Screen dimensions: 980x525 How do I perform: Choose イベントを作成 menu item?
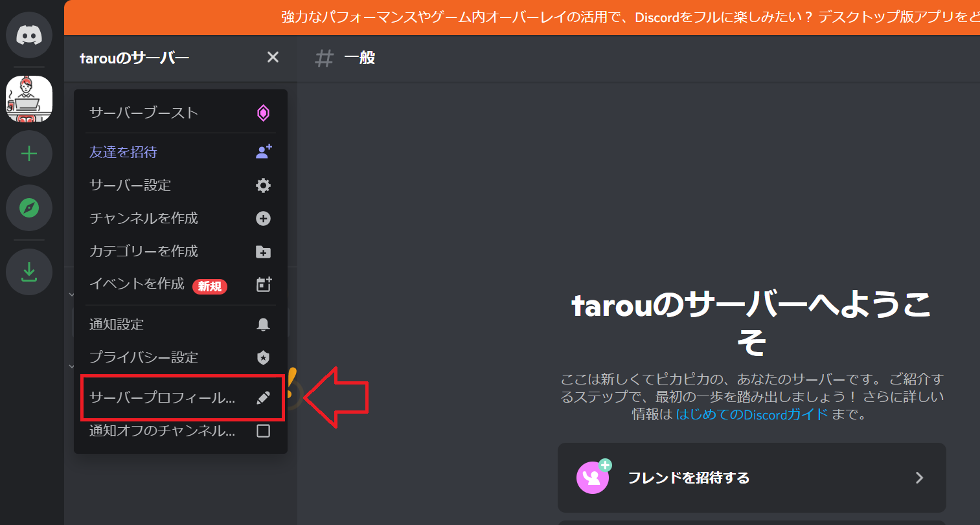181,284
